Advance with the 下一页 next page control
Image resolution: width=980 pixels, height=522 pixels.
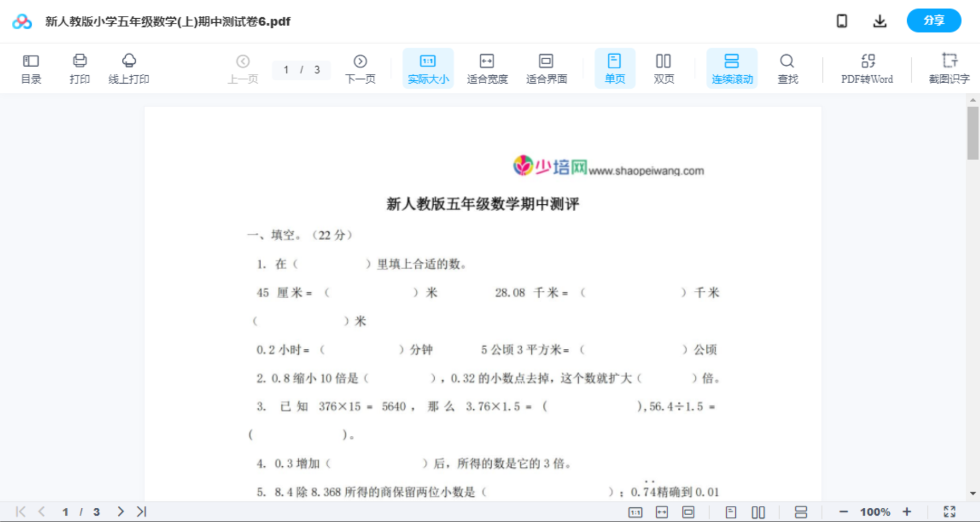pyautogui.click(x=360, y=68)
